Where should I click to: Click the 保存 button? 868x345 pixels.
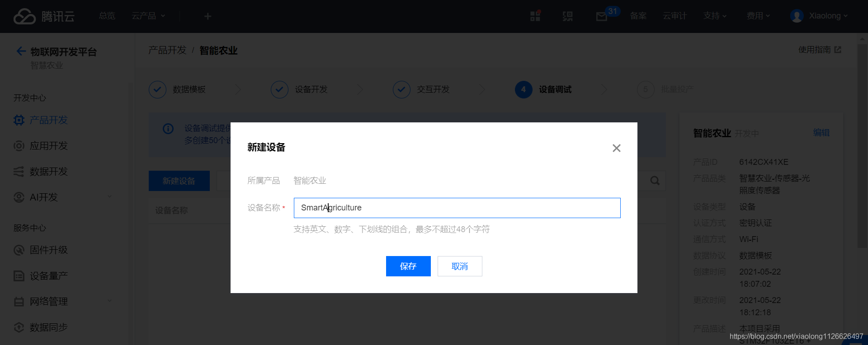click(408, 266)
